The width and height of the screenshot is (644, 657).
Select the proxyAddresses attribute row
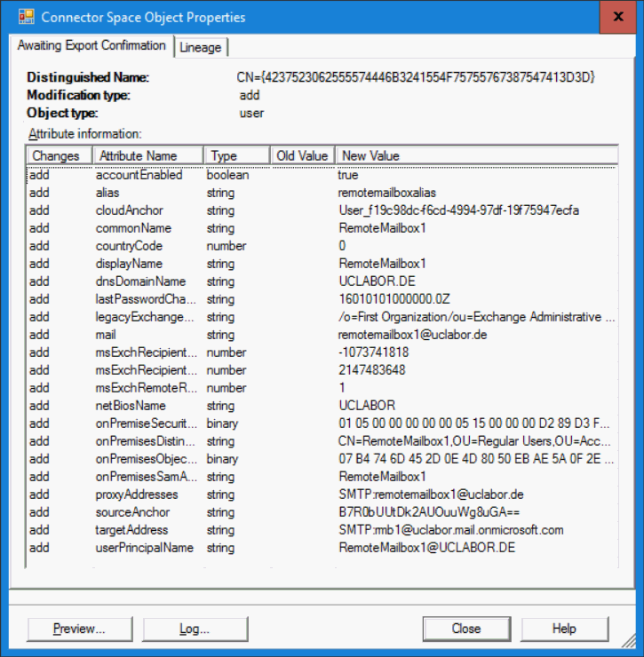322,495
